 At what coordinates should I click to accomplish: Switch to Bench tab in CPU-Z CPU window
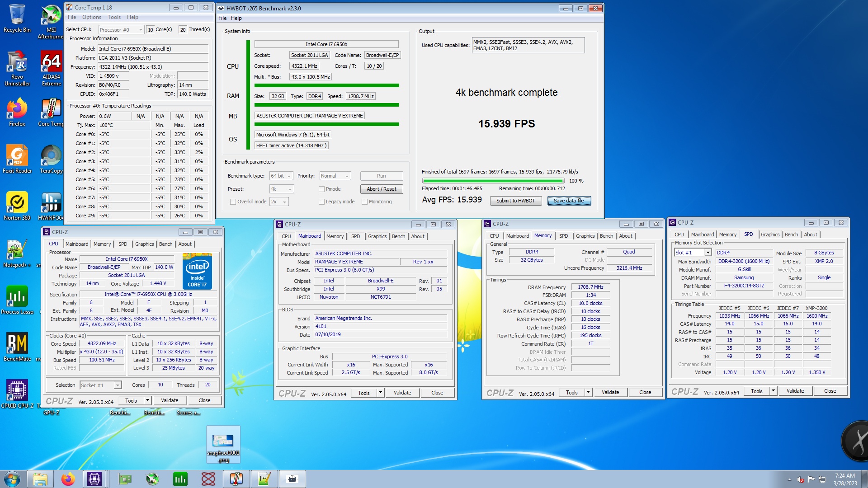[165, 244]
